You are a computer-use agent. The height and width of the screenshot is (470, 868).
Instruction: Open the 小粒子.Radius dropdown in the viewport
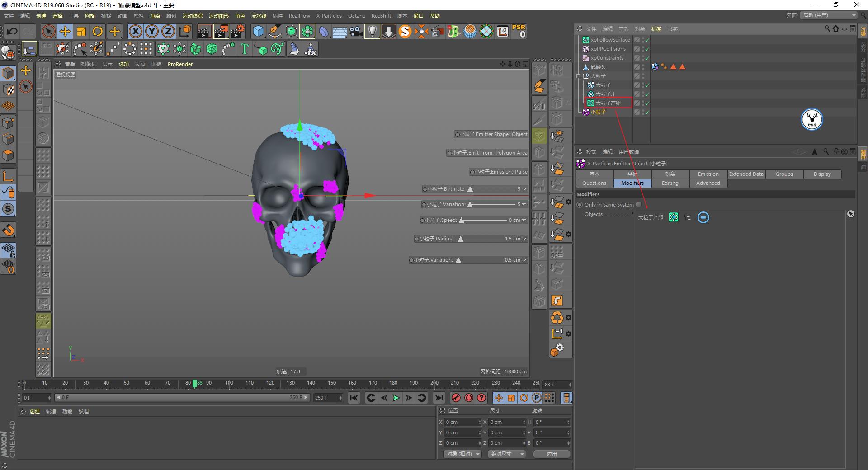coord(524,239)
